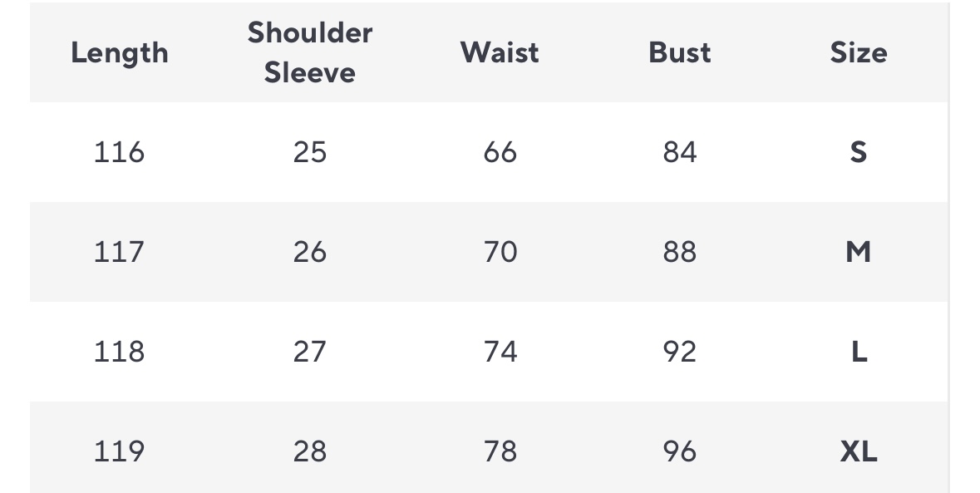Click shoulder sleeve value 27
Image resolution: width=980 pixels, height=493 pixels.
click(309, 352)
